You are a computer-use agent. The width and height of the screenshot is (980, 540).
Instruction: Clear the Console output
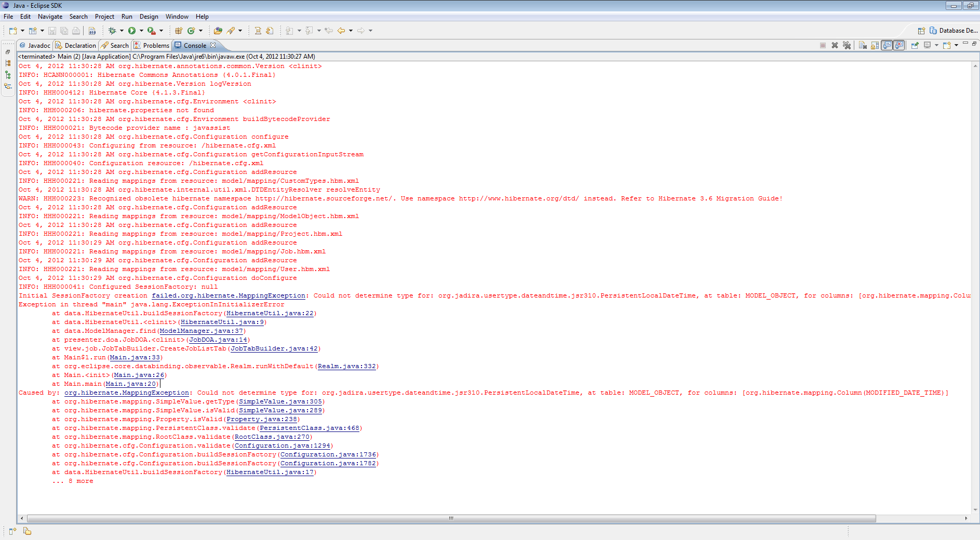coord(863,46)
